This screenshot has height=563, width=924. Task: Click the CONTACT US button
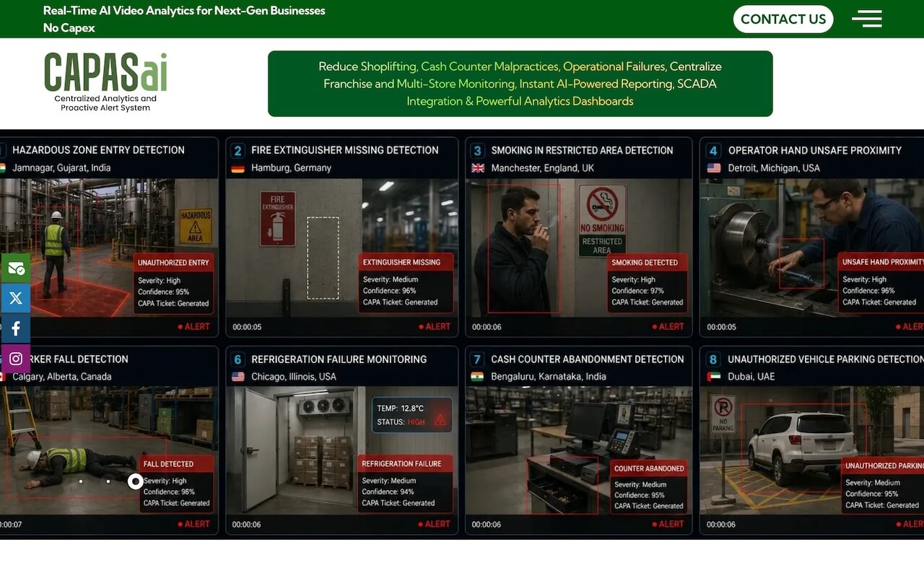tap(783, 19)
